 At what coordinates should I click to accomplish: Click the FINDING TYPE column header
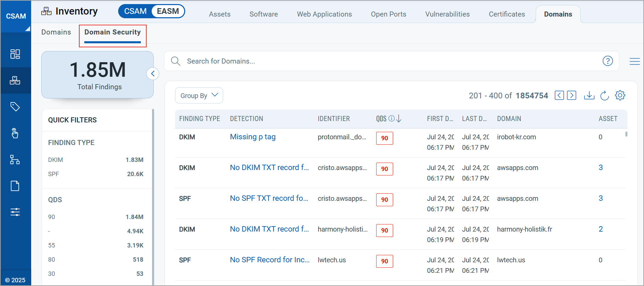(199, 119)
